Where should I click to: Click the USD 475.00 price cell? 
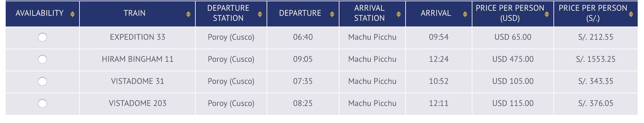513,59
